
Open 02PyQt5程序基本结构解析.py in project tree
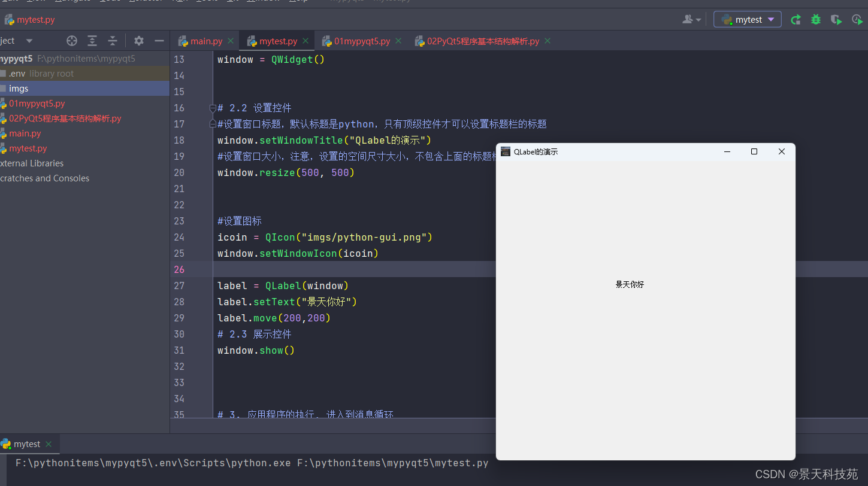pos(65,119)
